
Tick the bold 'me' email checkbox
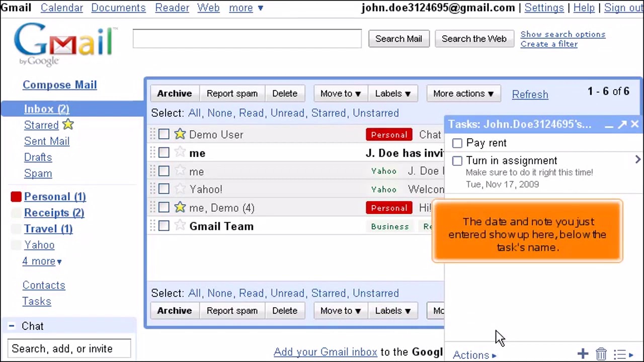tap(164, 153)
